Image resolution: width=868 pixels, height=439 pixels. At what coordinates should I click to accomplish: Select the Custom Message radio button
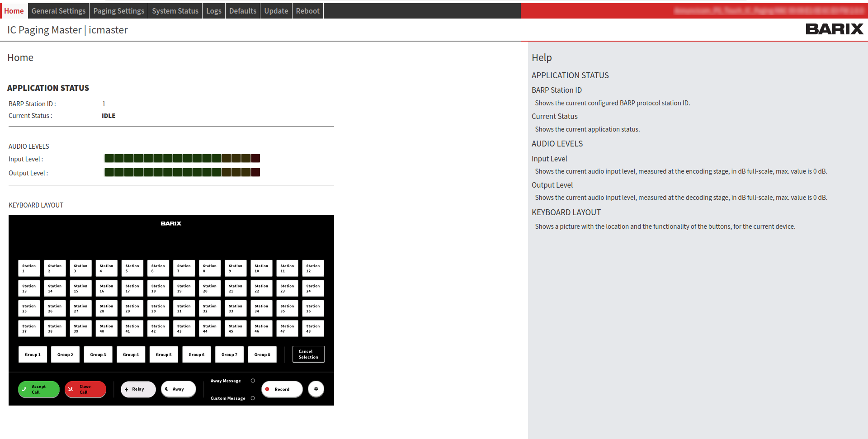(x=253, y=398)
